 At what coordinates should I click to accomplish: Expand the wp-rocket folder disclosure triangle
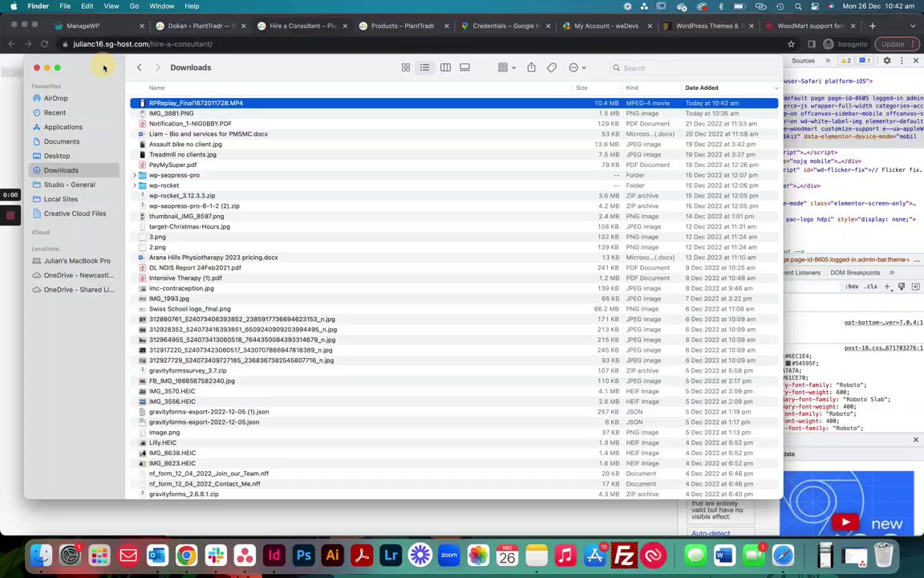click(x=135, y=185)
